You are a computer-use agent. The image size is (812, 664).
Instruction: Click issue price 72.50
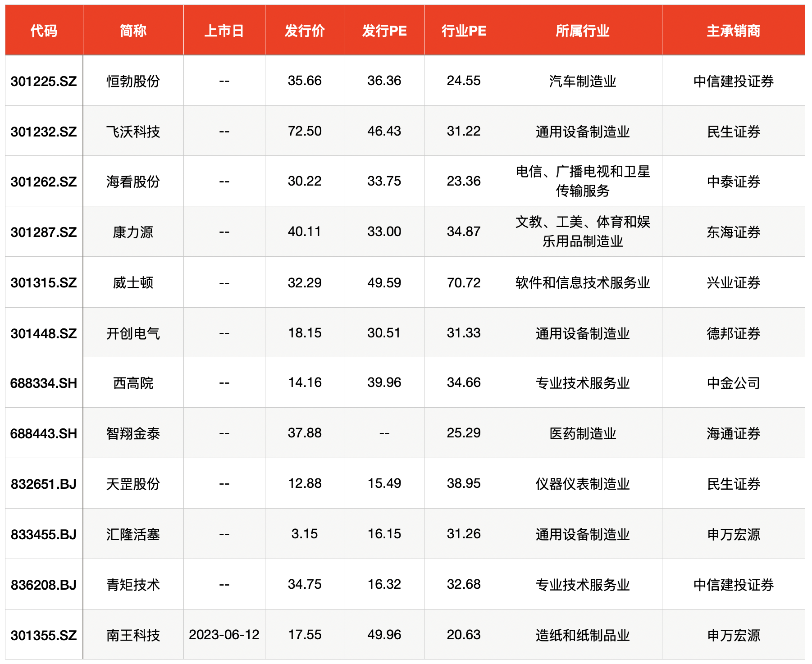(x=305, y=131)
